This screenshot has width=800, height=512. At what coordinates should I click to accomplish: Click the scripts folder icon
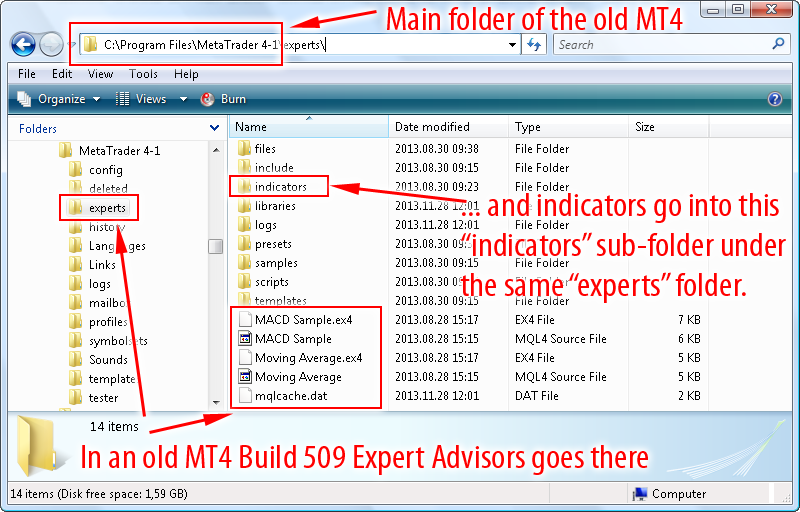click(x=245, y=281)
